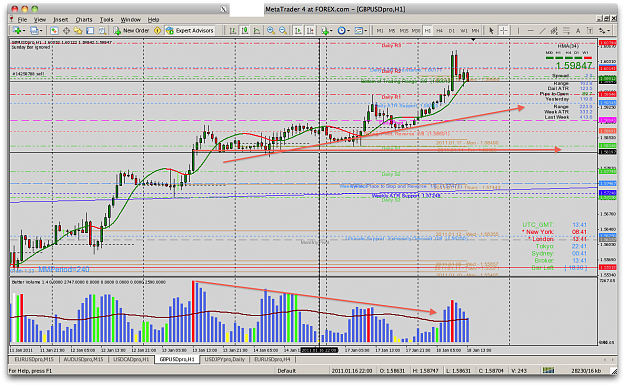Switch to EURUSDpro,M15 chart tab

coord(34,359)
